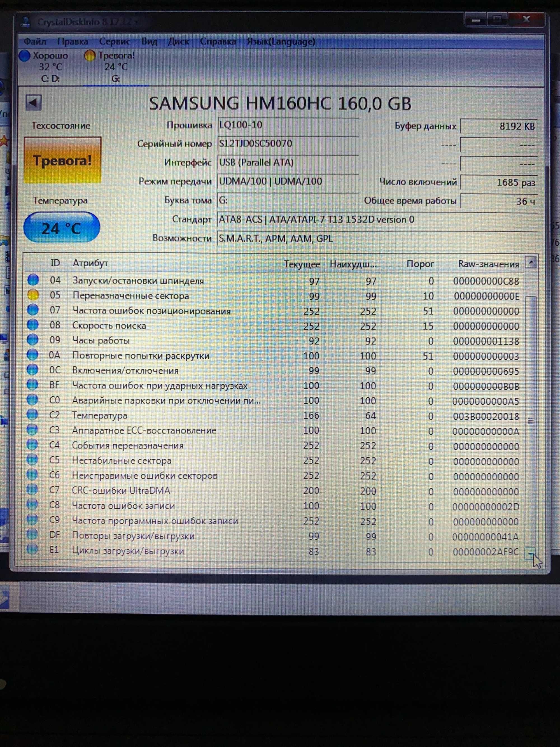The height and width of the screenshot is (747, 560).
Task: Click the ID column header
Action: point(55,263)
